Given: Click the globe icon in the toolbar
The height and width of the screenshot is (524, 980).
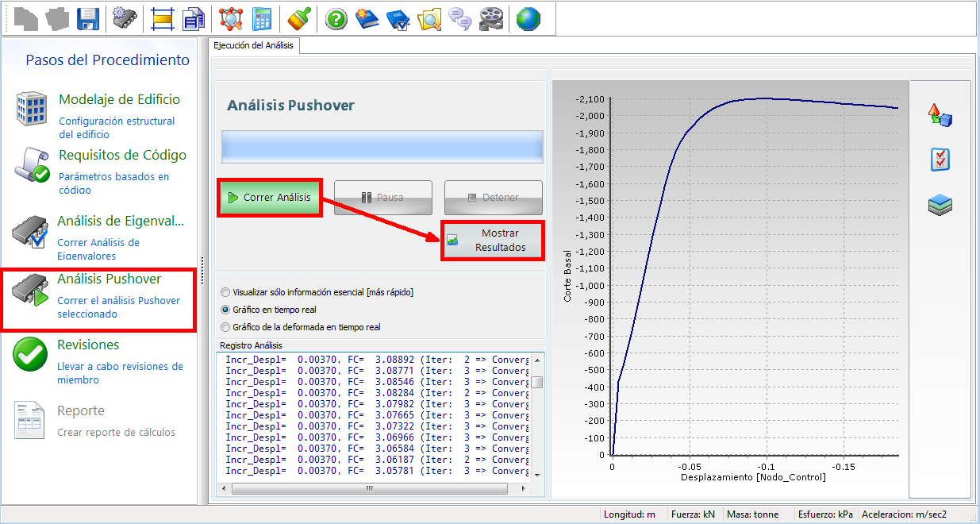Looking at the screenshot, I should (528, 18).
